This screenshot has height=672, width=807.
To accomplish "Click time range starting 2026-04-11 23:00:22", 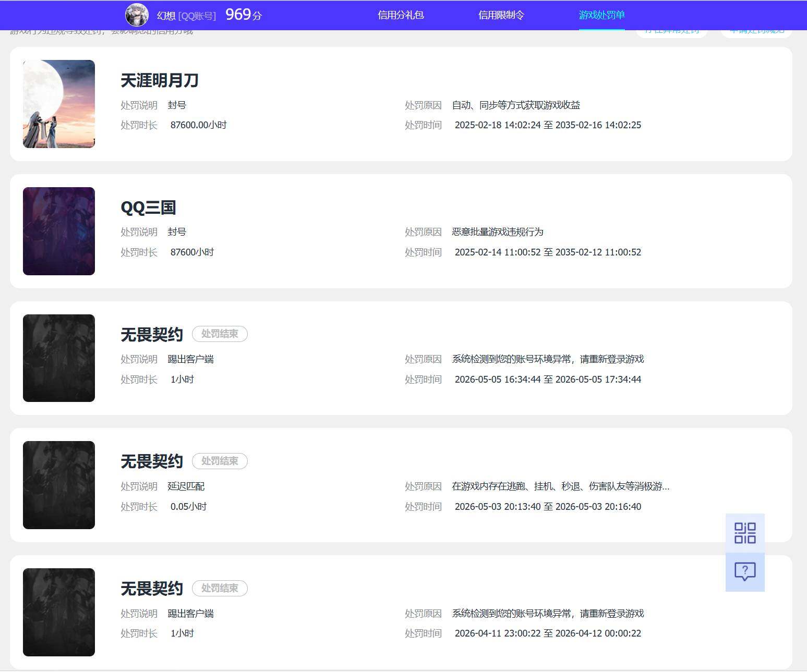I will [x=548, y=633].
